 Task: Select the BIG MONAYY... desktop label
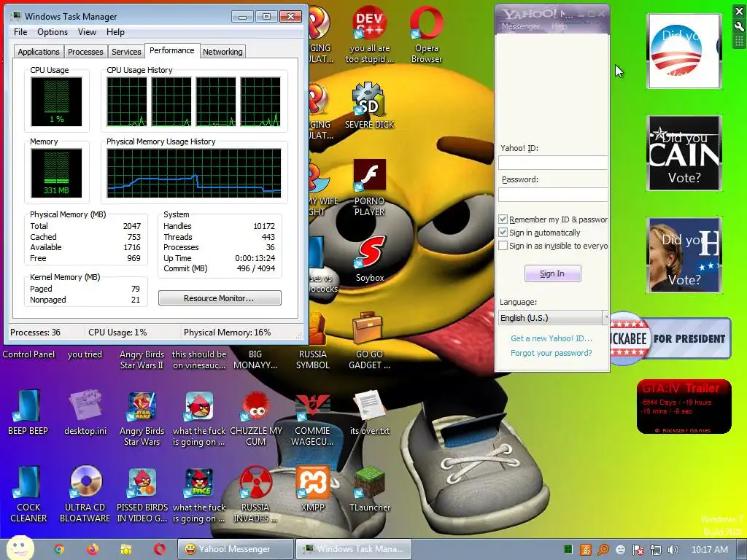[x=255, y=359]
